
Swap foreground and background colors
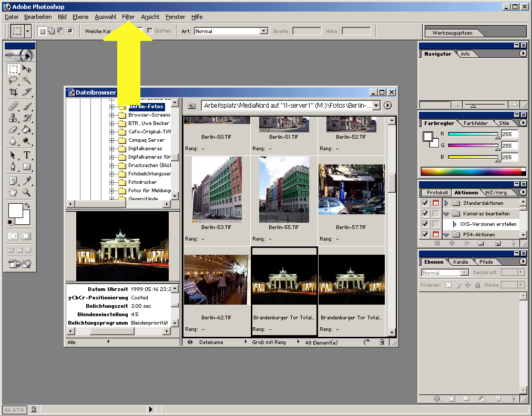point(27,206)
